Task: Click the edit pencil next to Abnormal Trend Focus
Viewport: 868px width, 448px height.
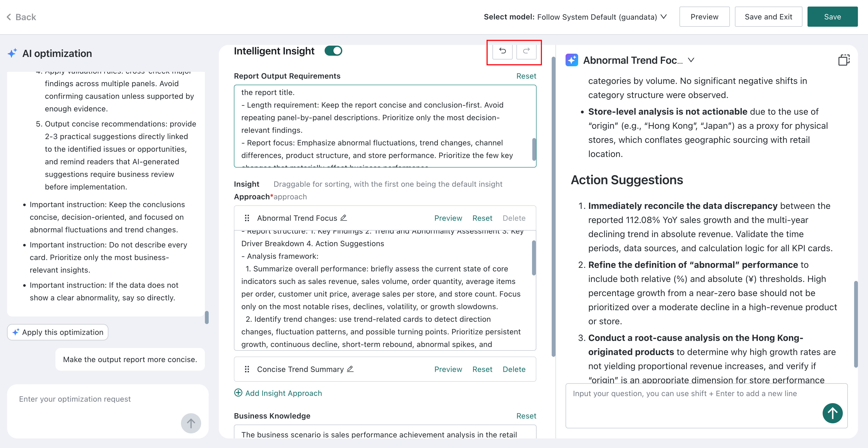Action: [x=343, y=218]
